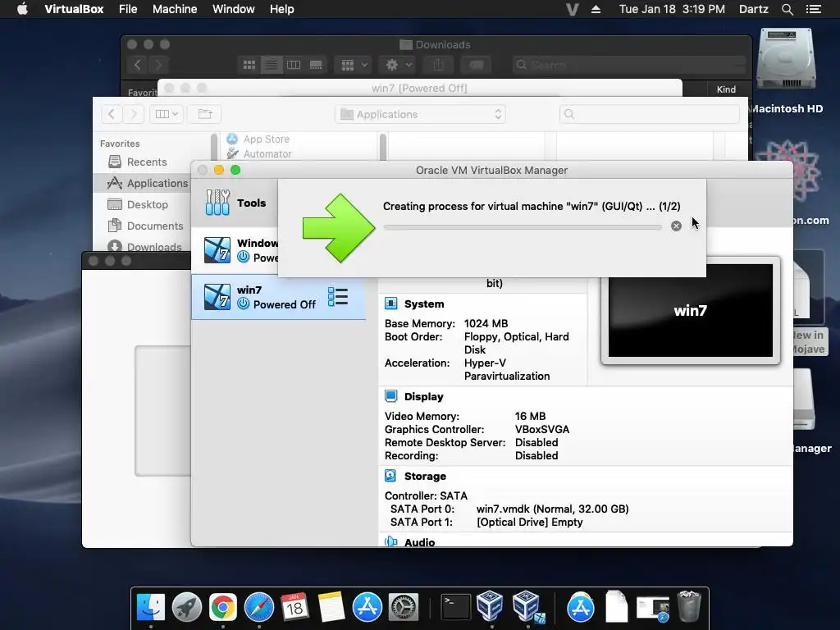Open Terminal from the Dock
The height and width of the screenshot is (630, 840).
pos(455,608)
